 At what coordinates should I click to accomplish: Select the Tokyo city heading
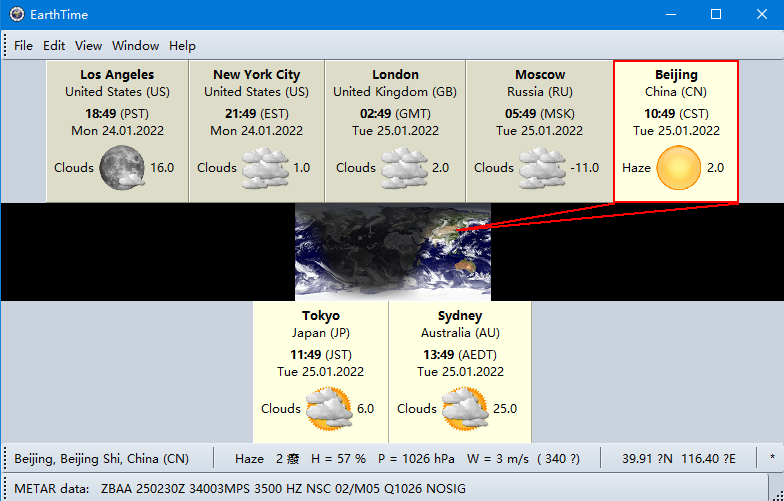coord(320,316)
